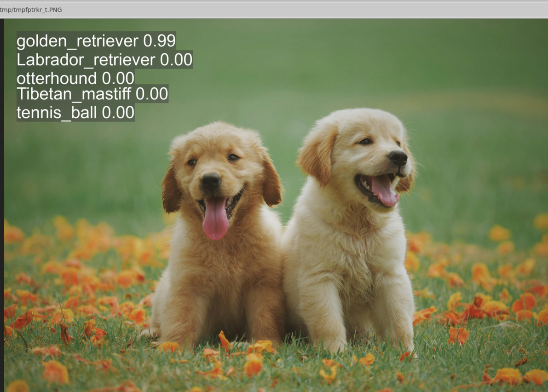The height and width of the screenshot is (392, 548).
Task: Select the "otterhound 0.00" label text
Action: pos(75,78)
